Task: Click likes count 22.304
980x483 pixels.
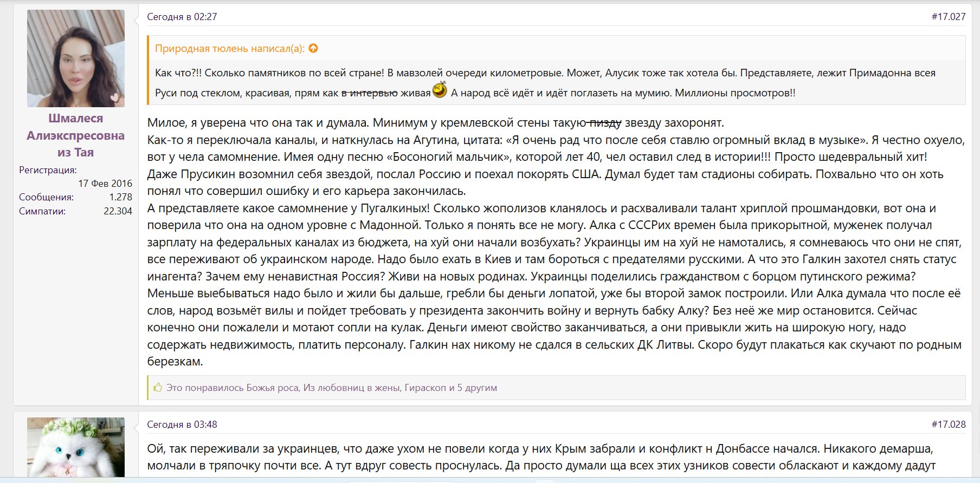Action: [x=118, y=211]
